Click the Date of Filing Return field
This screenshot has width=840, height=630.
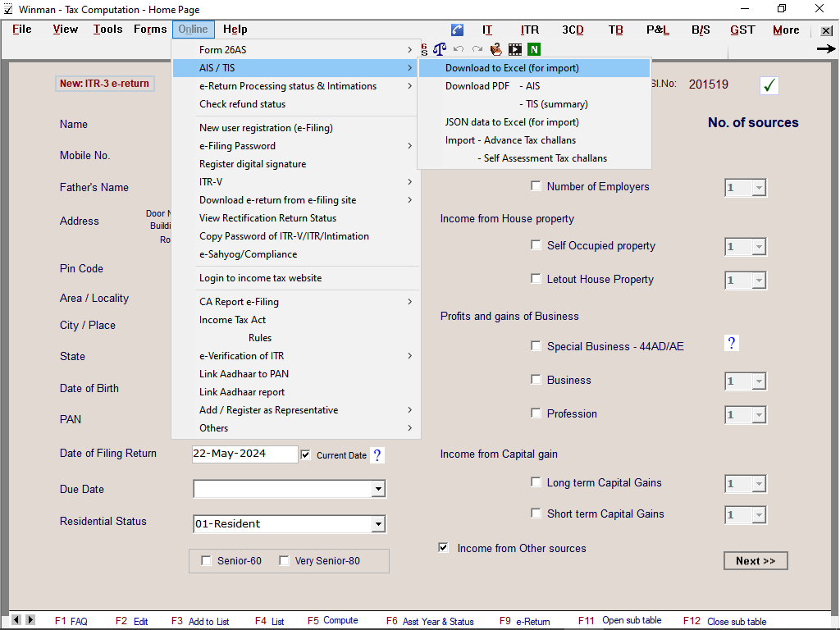point(244,454)
